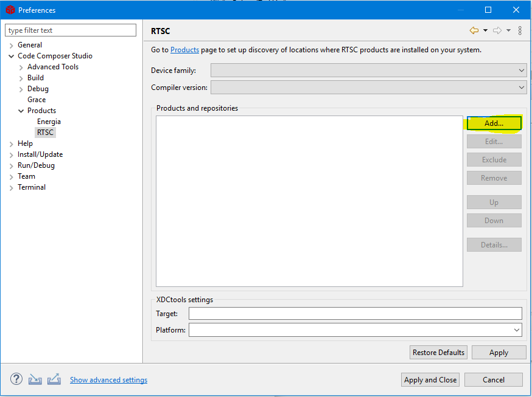
Task: Click the help question mark icon
Action: pyautogui.click(x=16, y=379)
